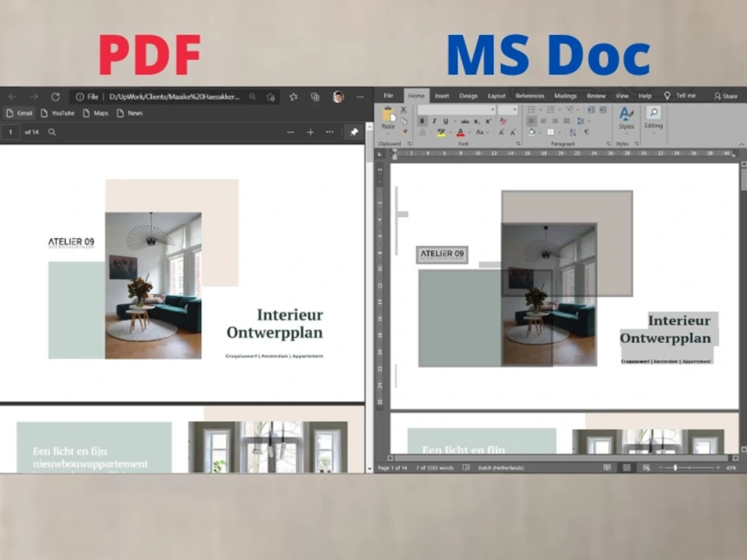747x560 pixels.
Task: Toggle Bold formatting in the ribbon
Action: (x=422, y=121)
